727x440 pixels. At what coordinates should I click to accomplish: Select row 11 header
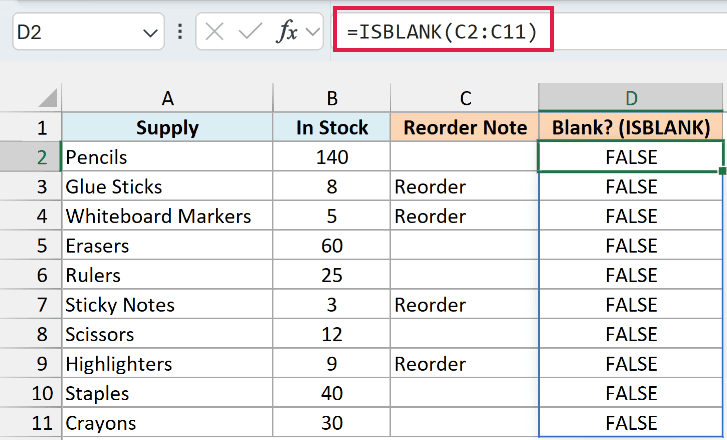[x=31, y=423]
